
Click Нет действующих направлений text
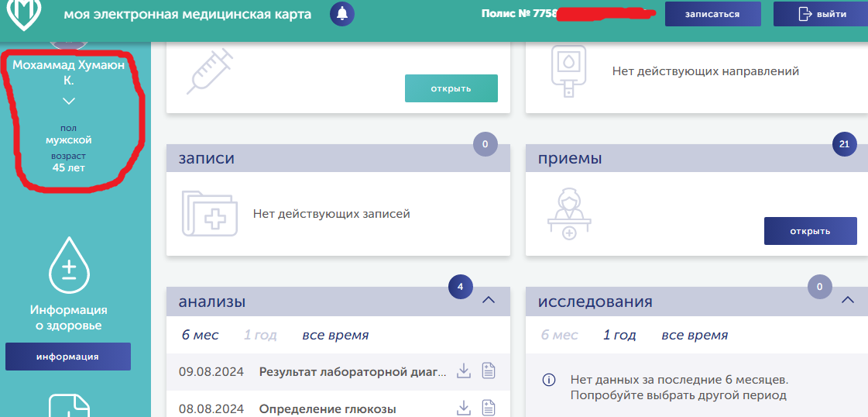706,71
